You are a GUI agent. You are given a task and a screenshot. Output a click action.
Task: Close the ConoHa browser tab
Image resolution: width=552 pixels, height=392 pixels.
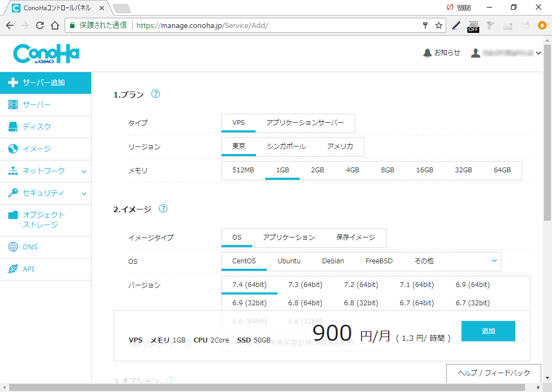click(101, 8)
